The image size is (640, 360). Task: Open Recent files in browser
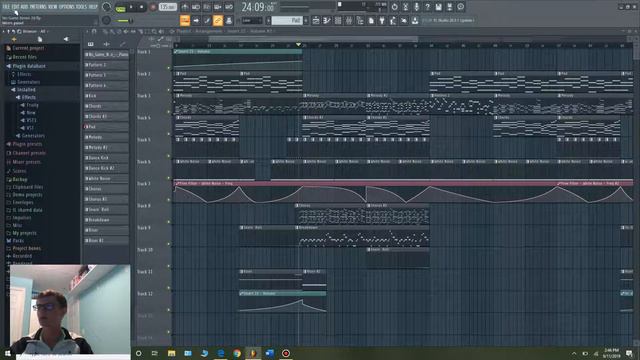24,57
